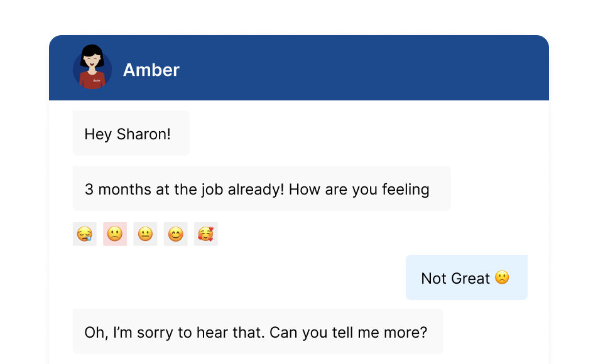The height and width of the screenshot is (364, 598).
Task: Click the empty blue header bar area
Action: (362, 68)
